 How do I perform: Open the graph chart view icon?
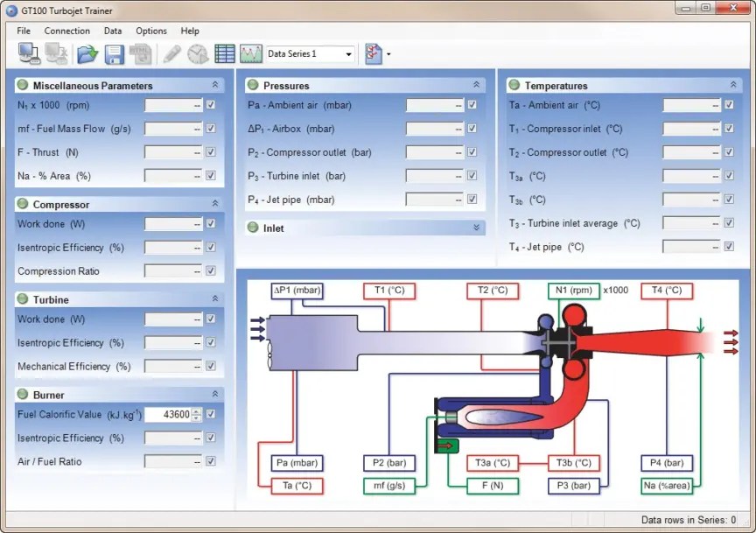(x=251, y=54)
